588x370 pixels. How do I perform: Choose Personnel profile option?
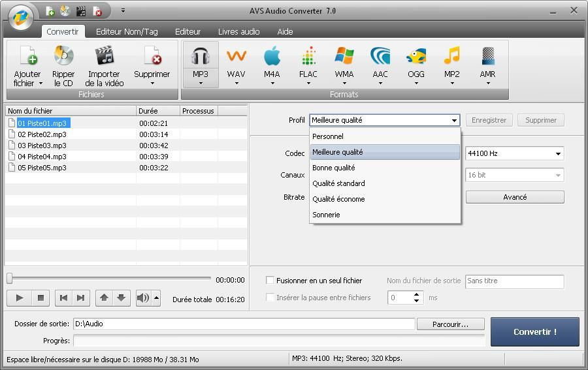(x=385, y=136)
